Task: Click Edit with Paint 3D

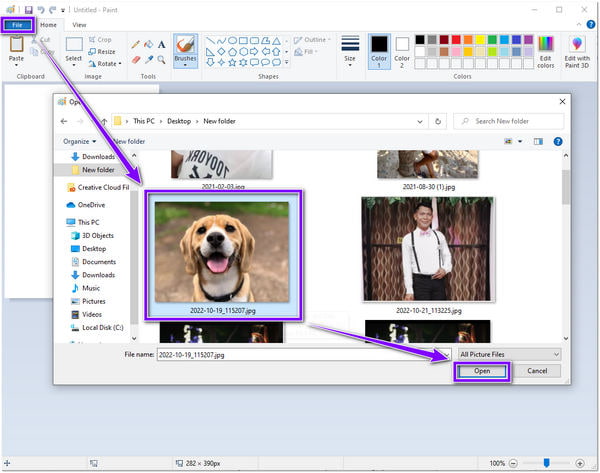Action: tap(577, 52)
